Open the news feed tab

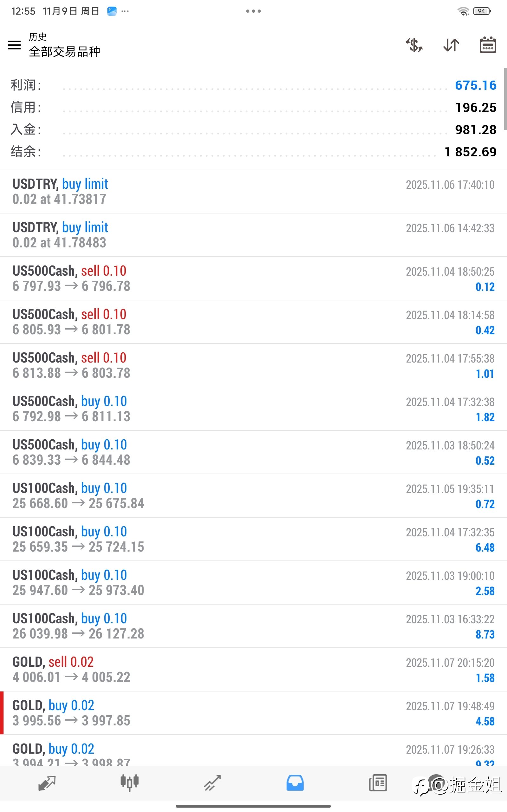click(378, 783)
